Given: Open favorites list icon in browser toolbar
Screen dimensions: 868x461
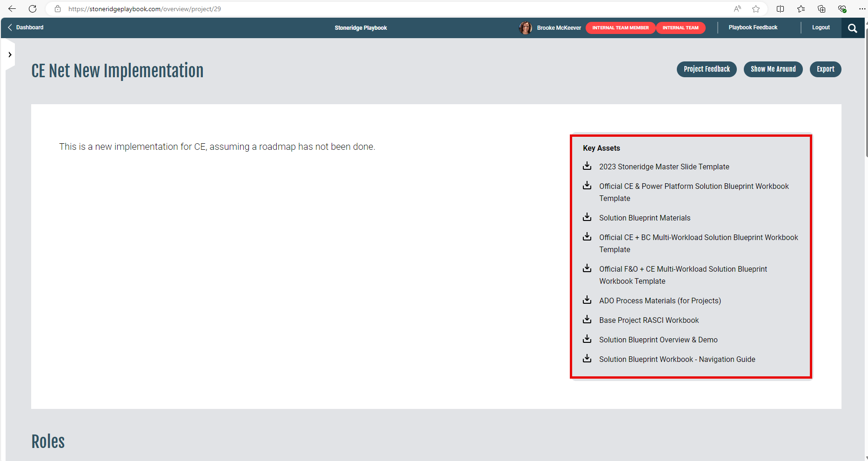Looking at the screenshot, I should click(x=801, y=9).
